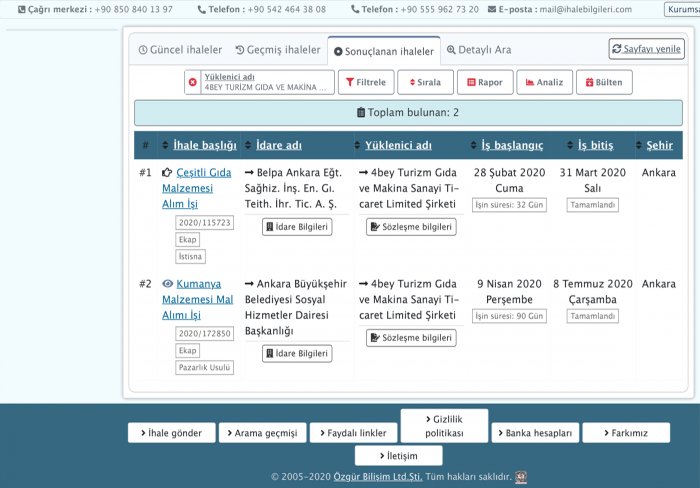Remove the Yüklenici adı filter with red X

click(x=192, y=82)
